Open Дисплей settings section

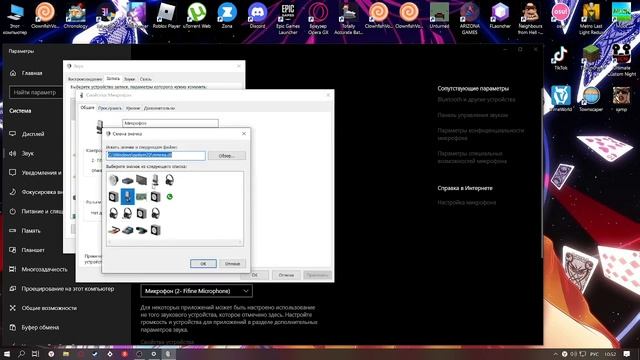click(x=27, y=134)
